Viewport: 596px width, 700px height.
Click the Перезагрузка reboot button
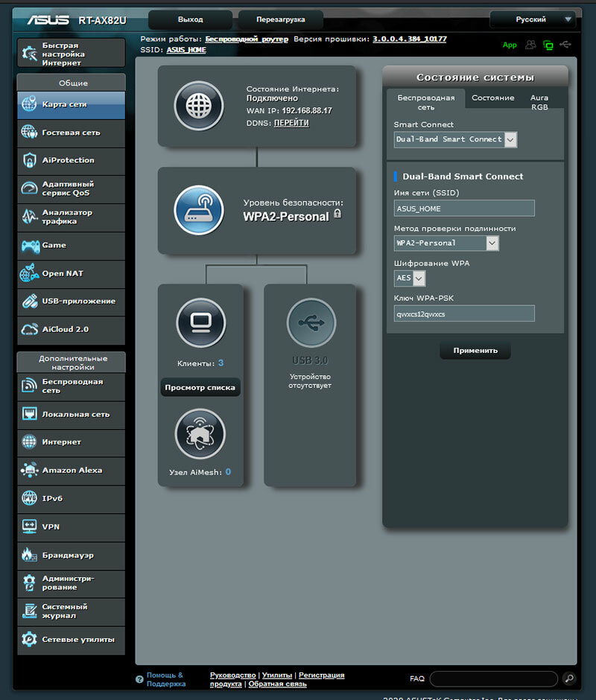[281, 19]
